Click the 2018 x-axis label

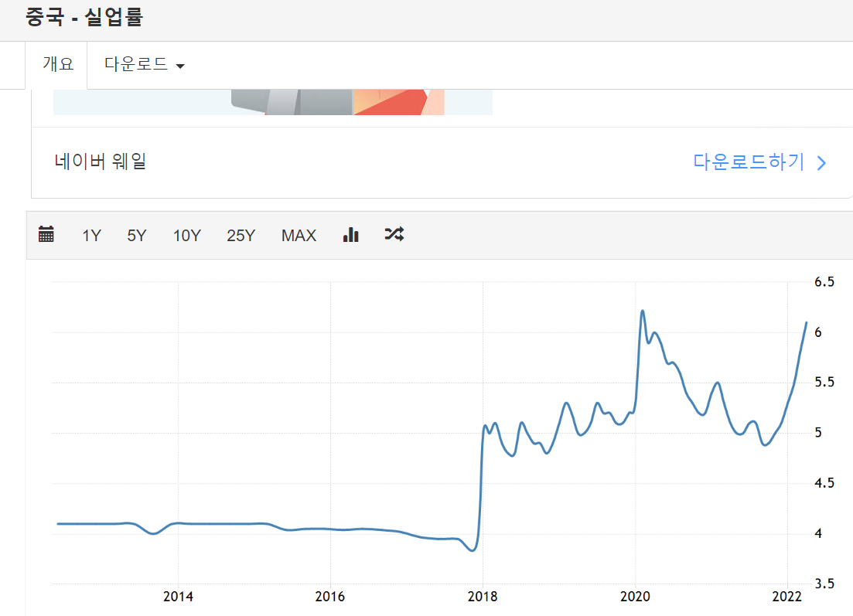click(x=483, y=597)
